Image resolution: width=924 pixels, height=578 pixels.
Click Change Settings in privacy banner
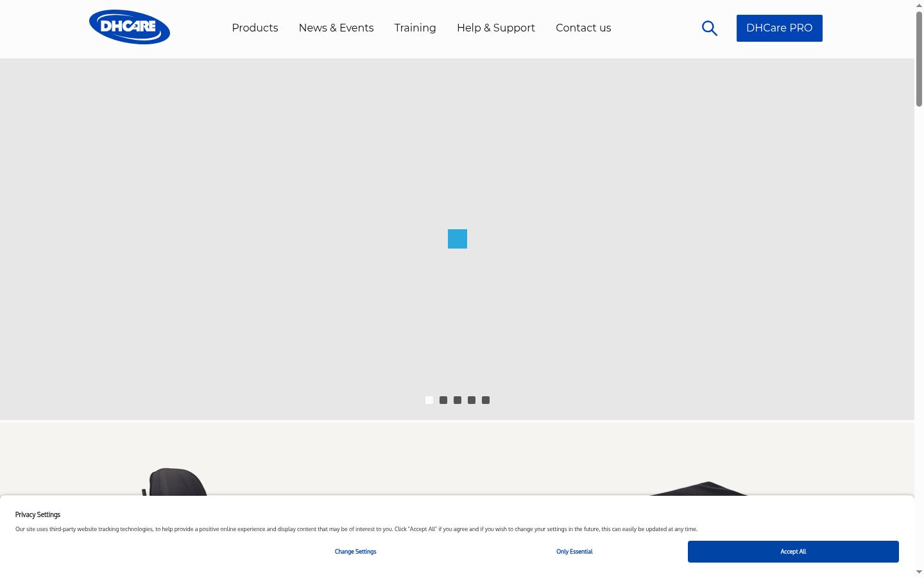[x=355, y=552]
